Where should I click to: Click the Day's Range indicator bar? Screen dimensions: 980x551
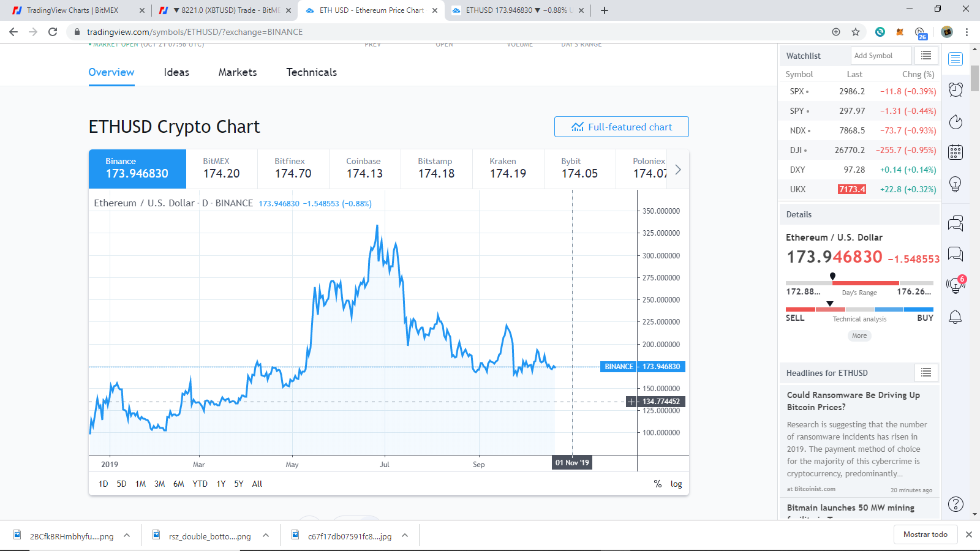(859, 283)
